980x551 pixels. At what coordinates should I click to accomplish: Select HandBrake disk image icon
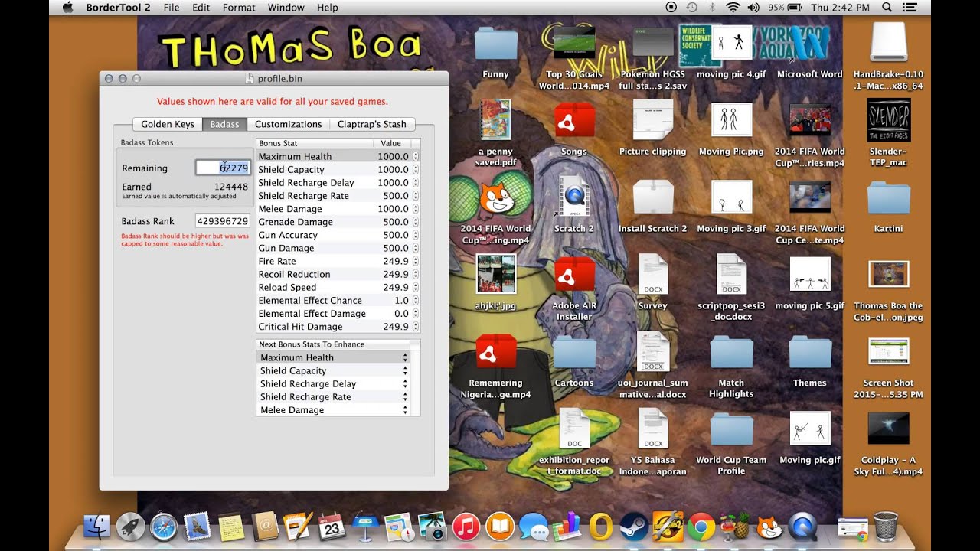coord(889,42)
